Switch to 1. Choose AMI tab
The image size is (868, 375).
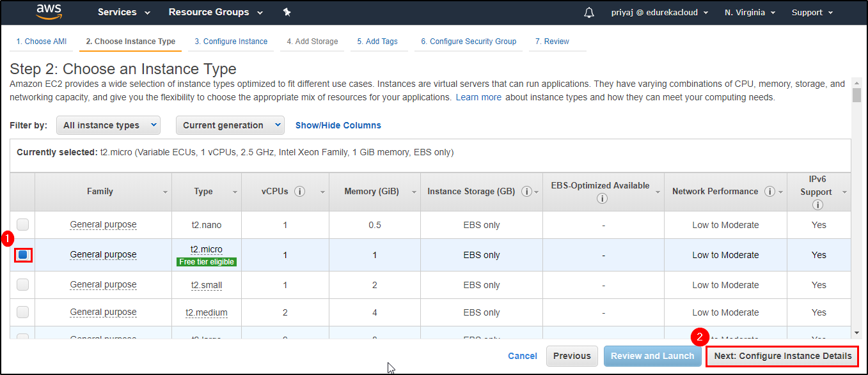42,42
